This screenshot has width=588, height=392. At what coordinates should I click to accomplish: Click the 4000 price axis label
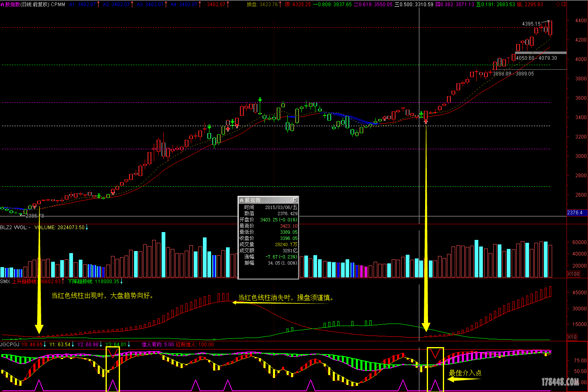tap(581, 59)
